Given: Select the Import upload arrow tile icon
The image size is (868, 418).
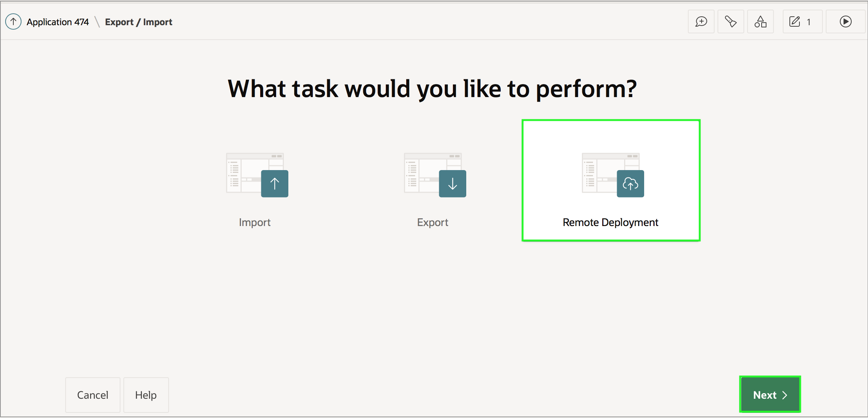Looking at the screenshot, I should (x=274, y=183).
